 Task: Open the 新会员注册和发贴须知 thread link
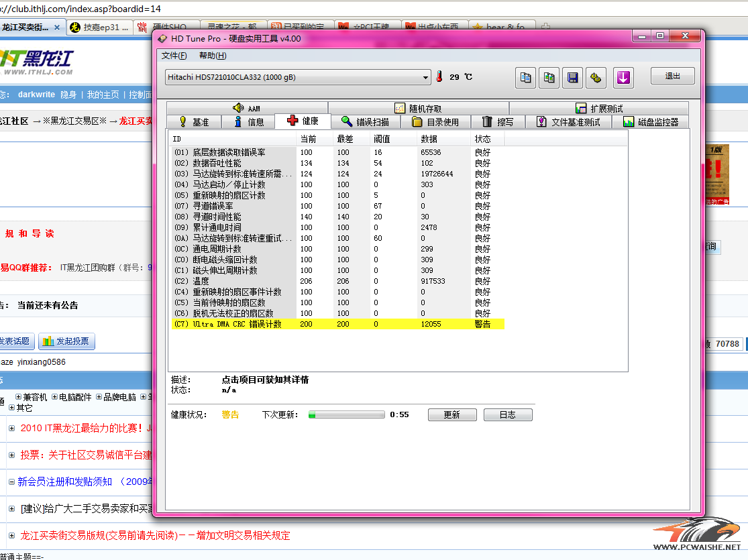[85, 482]
